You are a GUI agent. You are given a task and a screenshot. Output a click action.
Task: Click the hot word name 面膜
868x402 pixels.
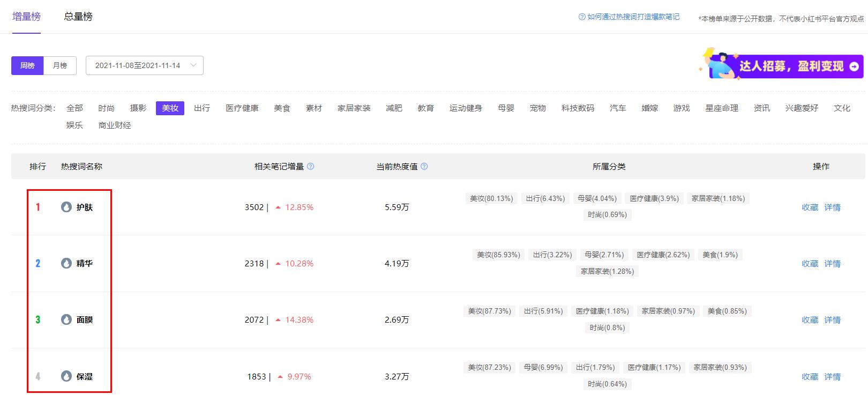[x=85, y=320]
